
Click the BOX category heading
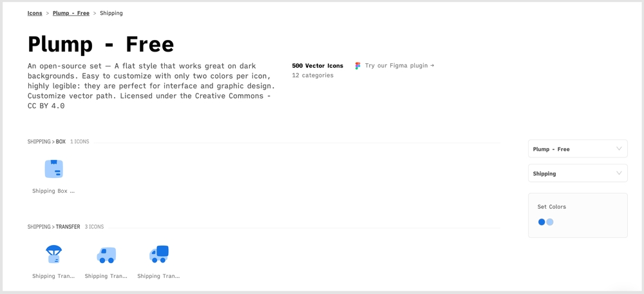pyautogui.click(x=61, y=141)
